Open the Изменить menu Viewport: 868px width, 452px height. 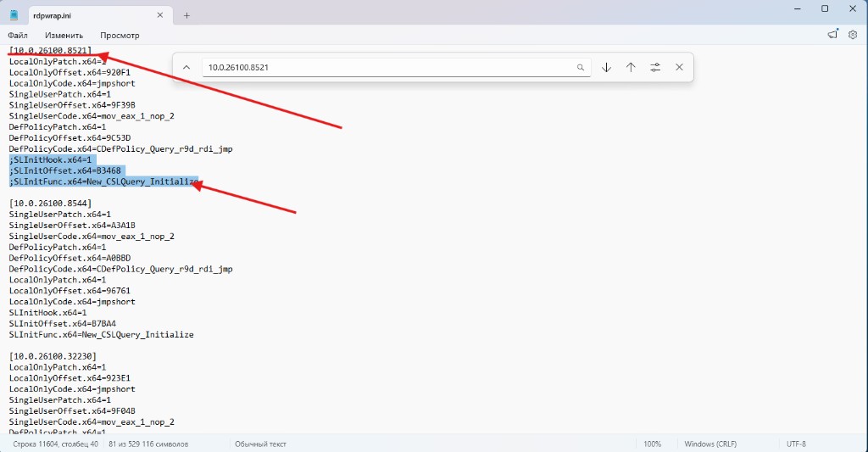(x=64, y=36)
